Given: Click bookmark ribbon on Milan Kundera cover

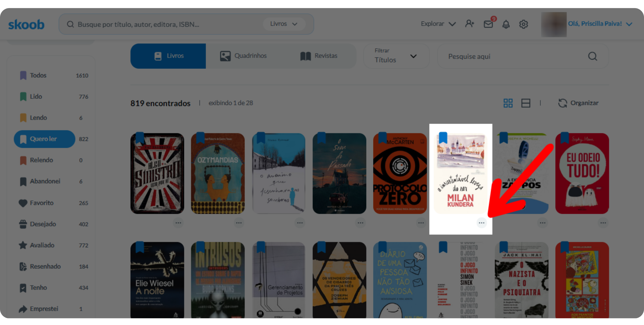Looking at the screenshot, I should coord(443,138).
